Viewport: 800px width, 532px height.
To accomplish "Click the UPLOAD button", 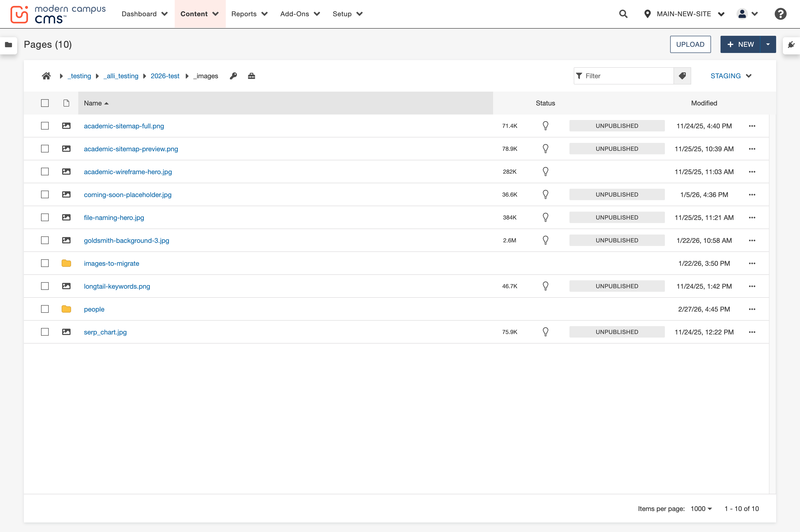I will click(690, 44).
